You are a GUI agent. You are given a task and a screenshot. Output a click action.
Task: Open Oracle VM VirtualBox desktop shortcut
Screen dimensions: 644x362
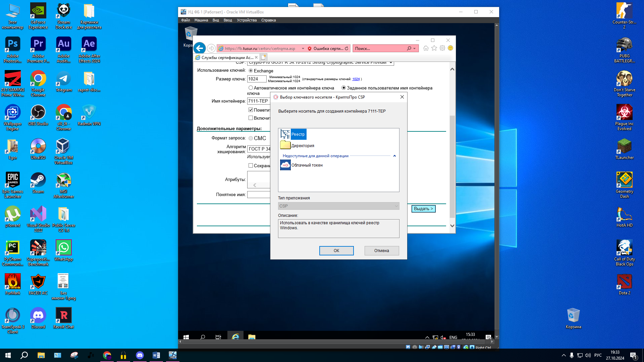pos(63,151)
